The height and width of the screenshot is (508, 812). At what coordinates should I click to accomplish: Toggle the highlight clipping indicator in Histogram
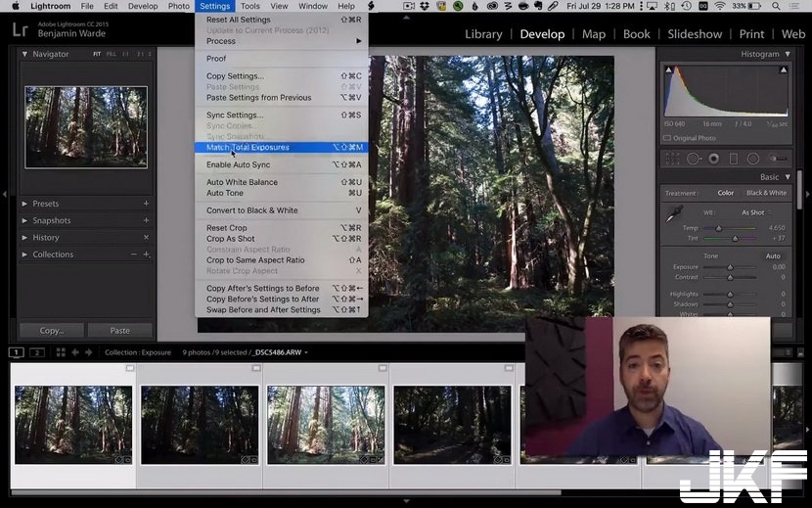click(x=784, y=69)
